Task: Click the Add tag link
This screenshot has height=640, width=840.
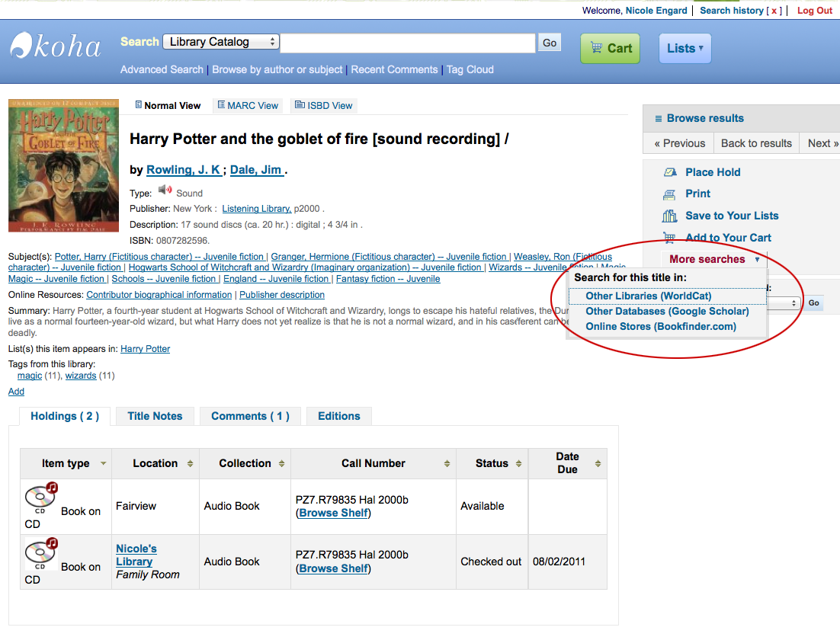Action: coord(16,392)
